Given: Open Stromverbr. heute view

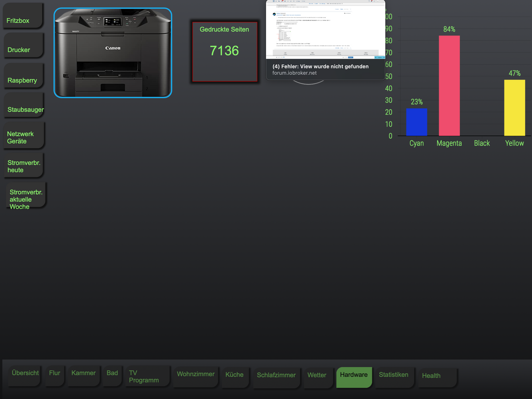Looking at the screenshot, I should click(24, 165).
